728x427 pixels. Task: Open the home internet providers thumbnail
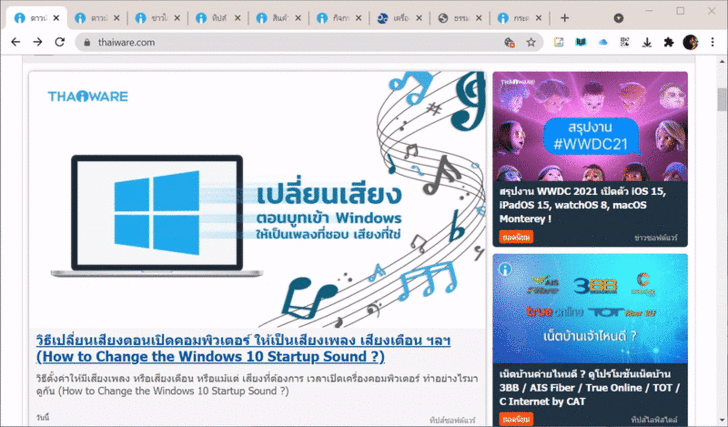pyautogui.click(x=590, y=309)
